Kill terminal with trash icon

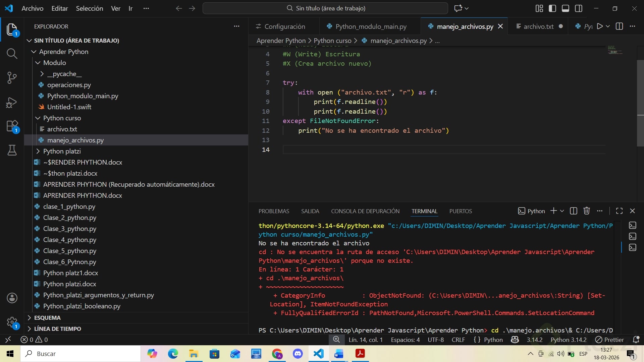coord(586,211)
